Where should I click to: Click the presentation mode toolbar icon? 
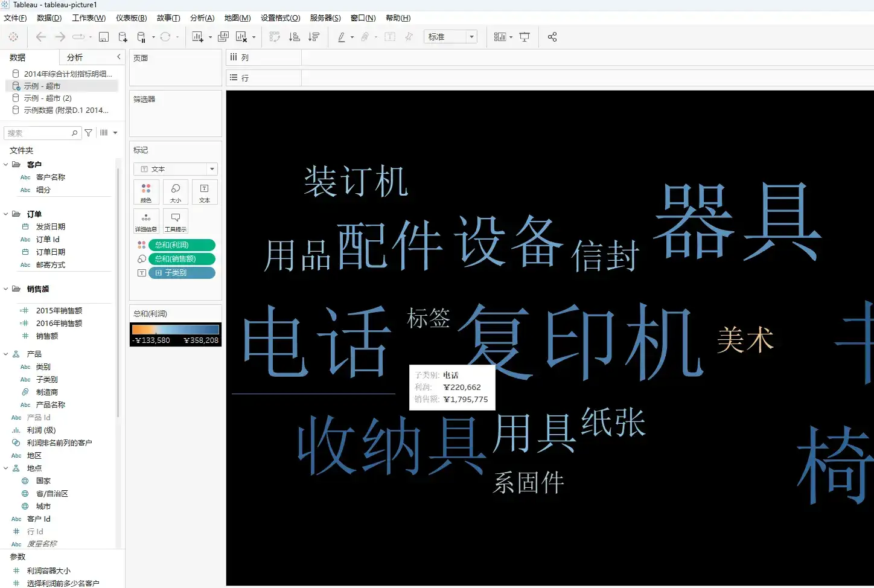click(525, 36)
